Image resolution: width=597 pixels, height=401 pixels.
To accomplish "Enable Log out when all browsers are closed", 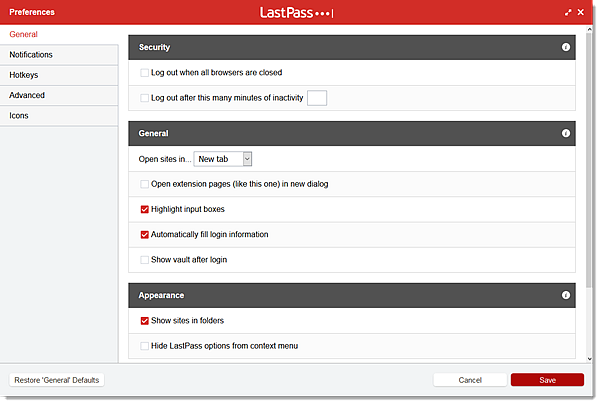I will point(144,73).
